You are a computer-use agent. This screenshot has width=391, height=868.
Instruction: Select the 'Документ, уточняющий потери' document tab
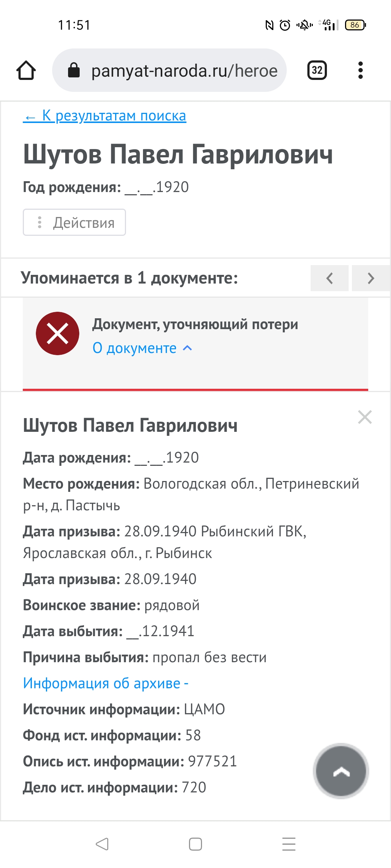[195, 324]
